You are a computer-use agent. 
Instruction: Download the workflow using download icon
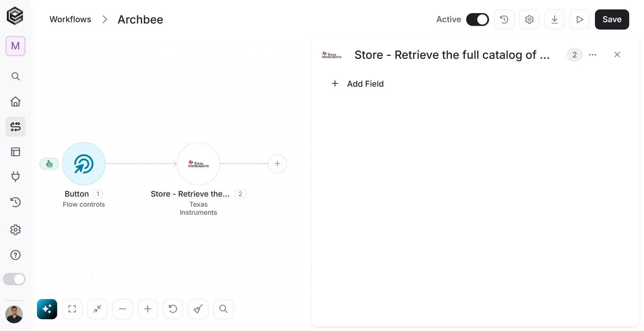(x=555, y=19)
